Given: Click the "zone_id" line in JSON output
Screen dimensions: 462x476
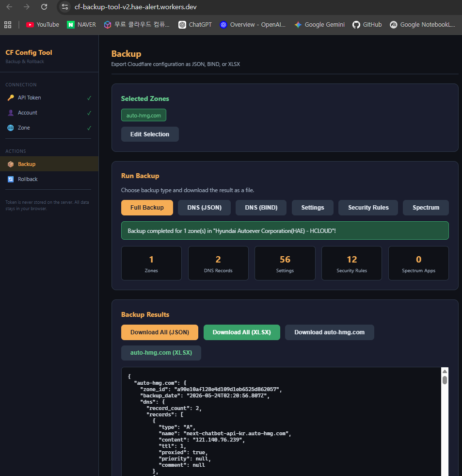Looking at the screenshot, I should 211,390.
